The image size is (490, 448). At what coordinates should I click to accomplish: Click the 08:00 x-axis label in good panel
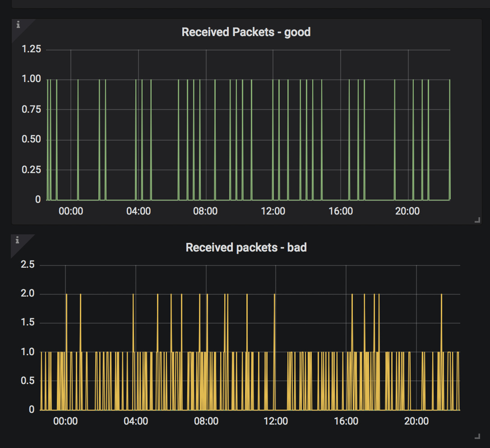tap(205, 211)
